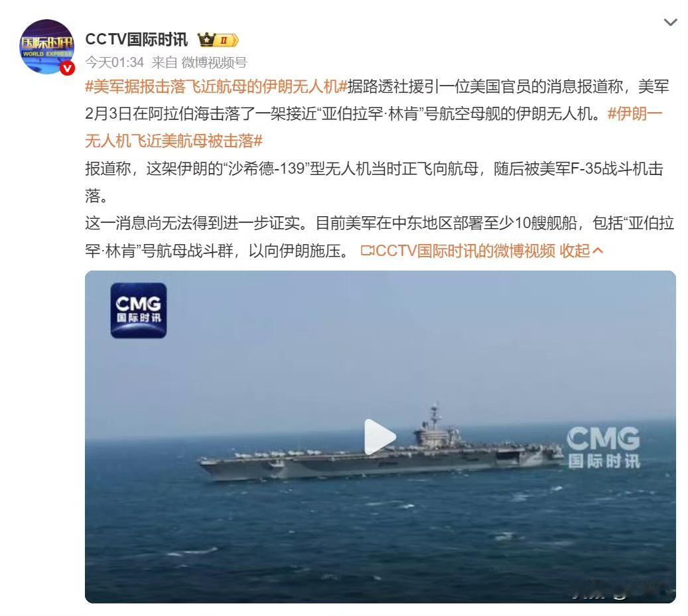Screen dimensions: 688x616
Task: Collapse the post text with 收起
Action: click(x=575, y=251)
